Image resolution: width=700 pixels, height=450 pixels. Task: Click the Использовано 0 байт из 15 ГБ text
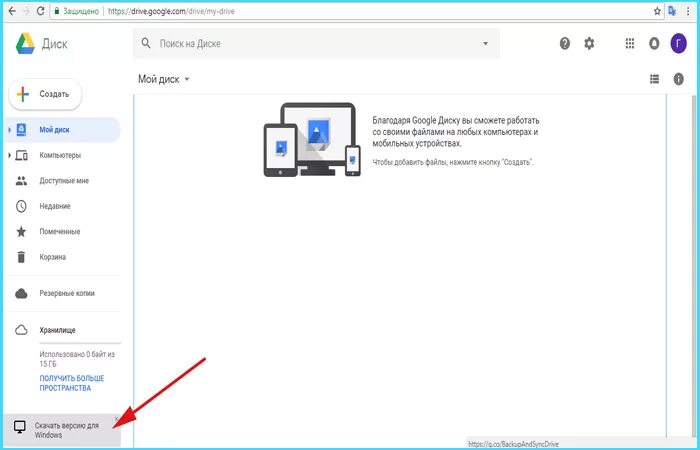pyautogui.click(x=77, y=359)
